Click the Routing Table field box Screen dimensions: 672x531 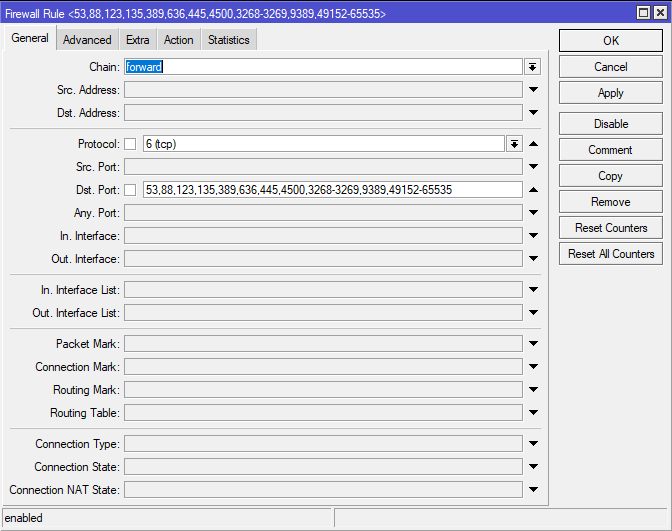click(323, 413)
